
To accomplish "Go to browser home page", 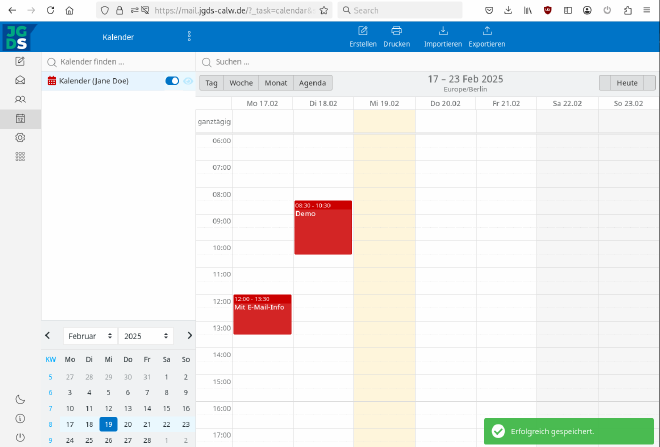I will pos(69,10).
